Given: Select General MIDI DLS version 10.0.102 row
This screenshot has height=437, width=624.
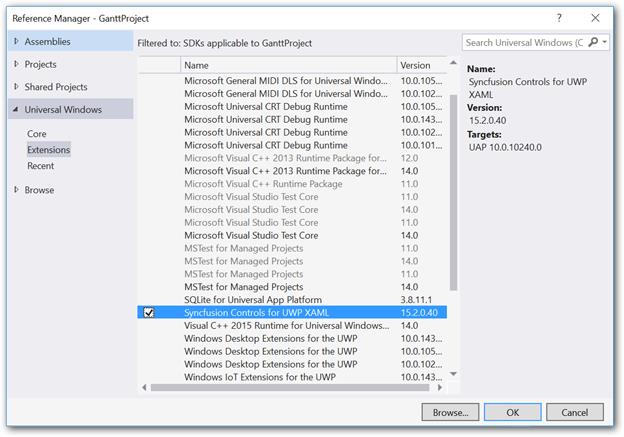Looking at the screenshot, I should tap(292, 94).
